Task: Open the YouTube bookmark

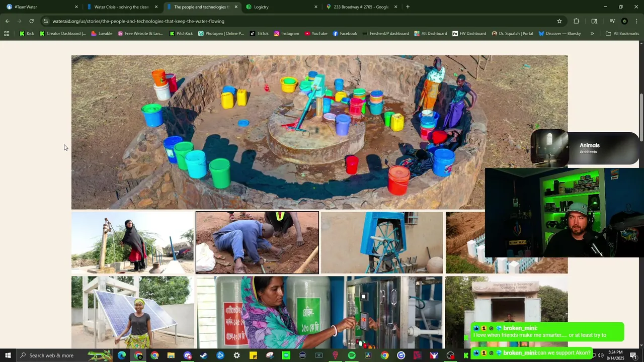Action: (x=316, y=34)
